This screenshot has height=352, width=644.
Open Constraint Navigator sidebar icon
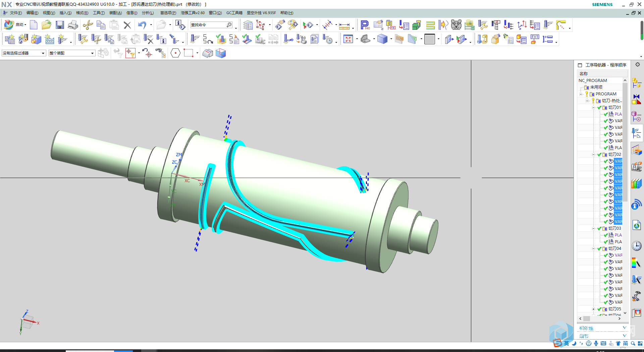point(636,99)
